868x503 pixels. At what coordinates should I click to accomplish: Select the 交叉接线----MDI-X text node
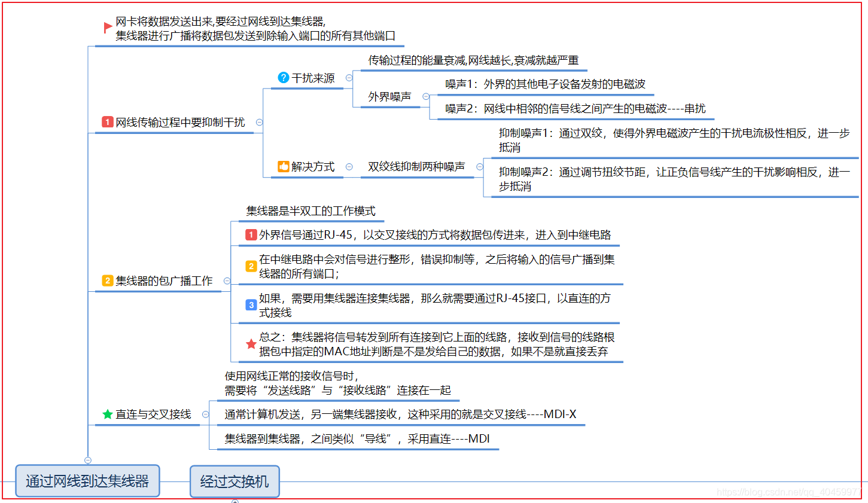[400, 414]
